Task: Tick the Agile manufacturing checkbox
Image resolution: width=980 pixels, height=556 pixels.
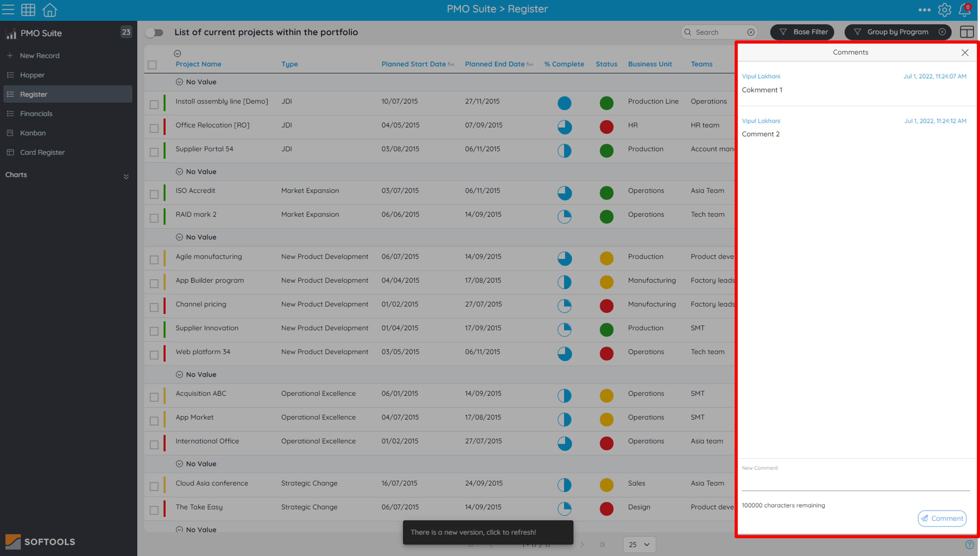Action: tap(154, 260)
